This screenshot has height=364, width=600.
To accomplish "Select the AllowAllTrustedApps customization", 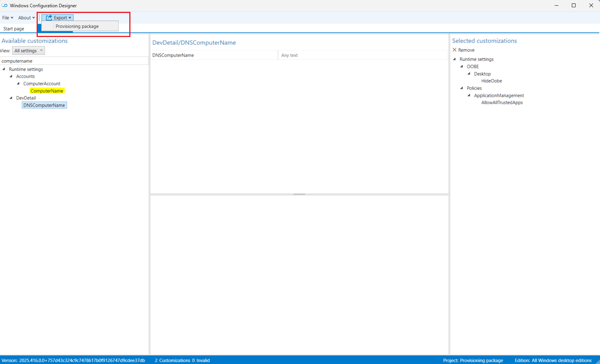I will click(502, 103).
